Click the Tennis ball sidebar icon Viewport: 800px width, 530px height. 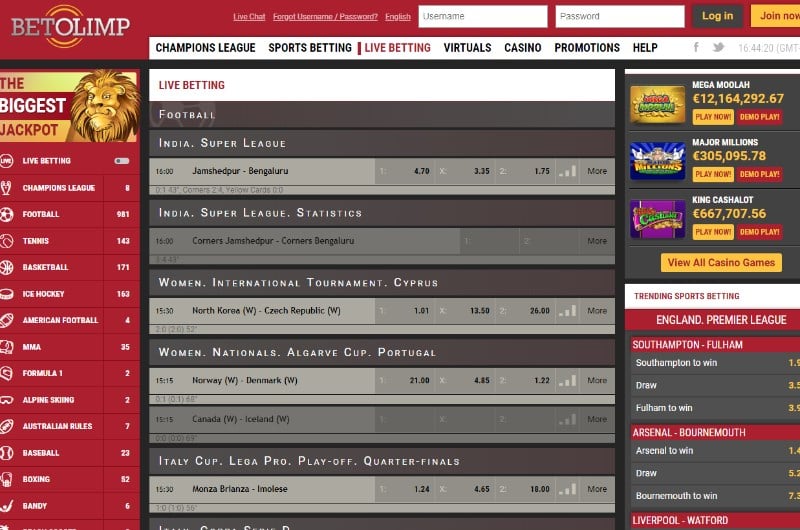click(x=8, y=241)
